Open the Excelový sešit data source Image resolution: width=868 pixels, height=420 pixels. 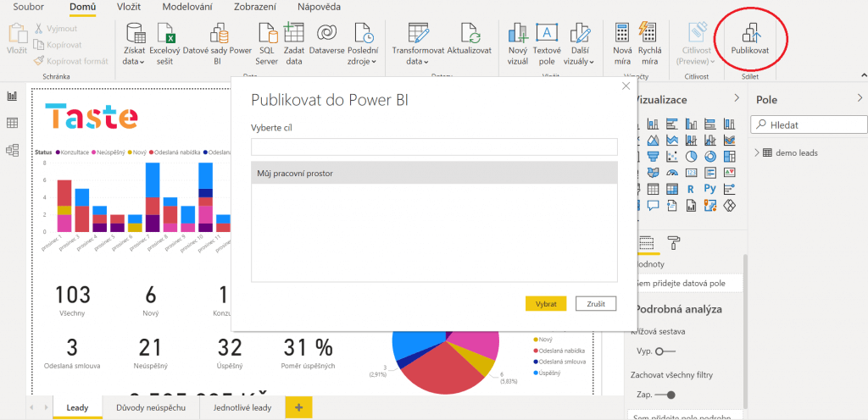[170, 34]
